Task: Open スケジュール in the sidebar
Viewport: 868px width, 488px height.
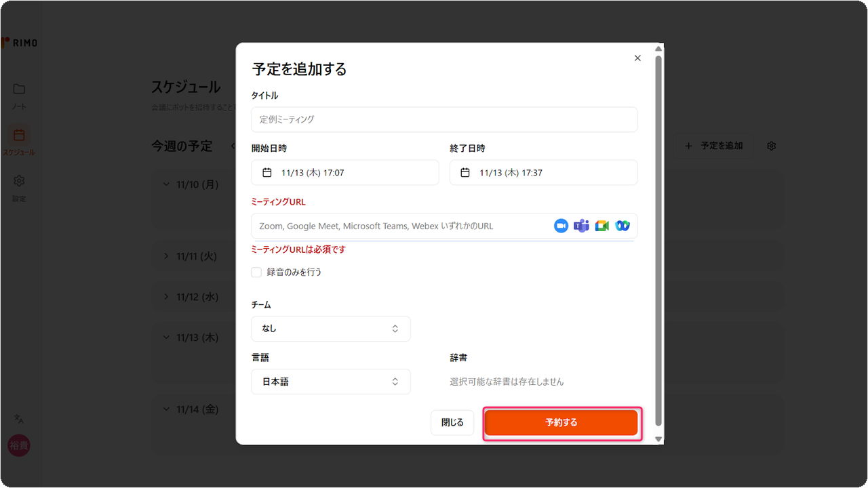Action: click(x=19, y=142)
